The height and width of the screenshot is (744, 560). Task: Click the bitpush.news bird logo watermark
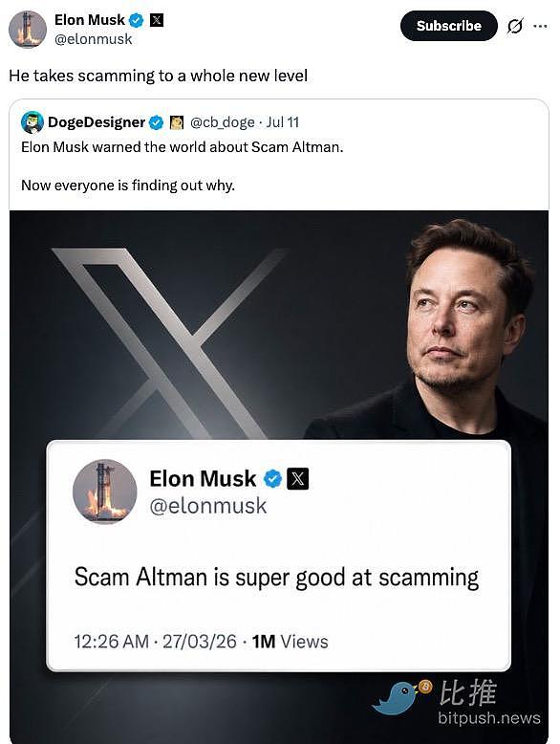(401, 697)
